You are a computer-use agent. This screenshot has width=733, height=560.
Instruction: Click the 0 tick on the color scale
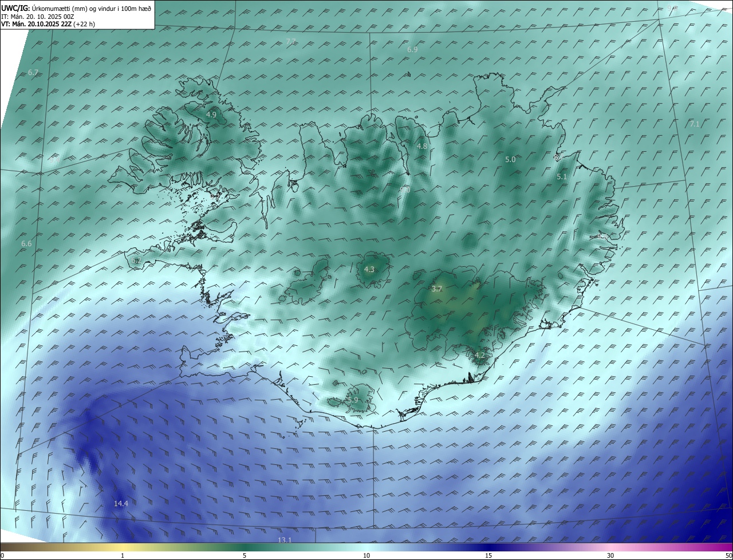(2, 555)
